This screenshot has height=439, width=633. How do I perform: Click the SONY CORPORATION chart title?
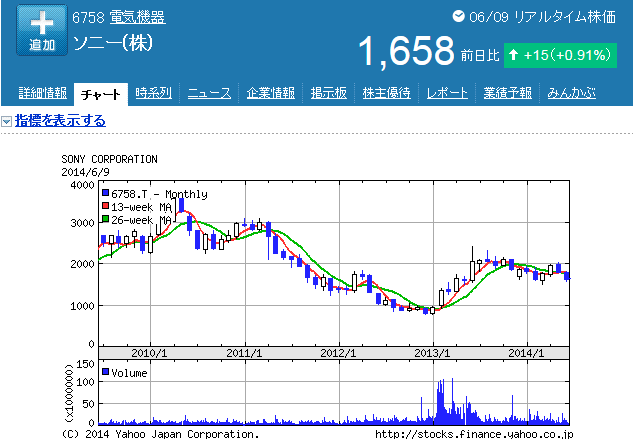(109, 159)
